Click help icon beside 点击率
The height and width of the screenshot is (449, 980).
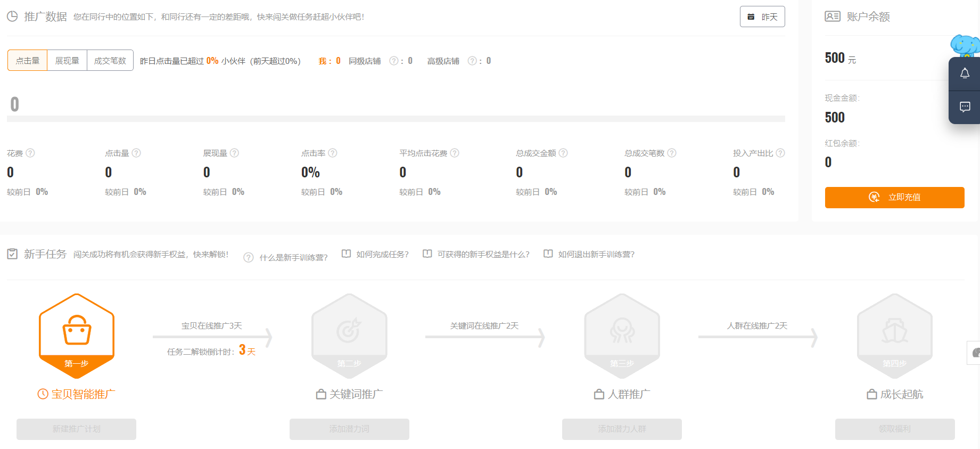pos(333,153)
